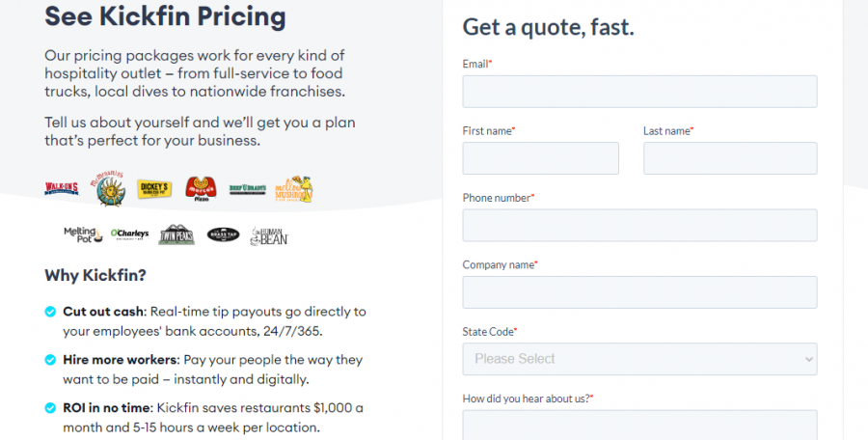Click the Email input field
Image resolution: width=868 pixels, height=440 pixels.
pos(639,92)
